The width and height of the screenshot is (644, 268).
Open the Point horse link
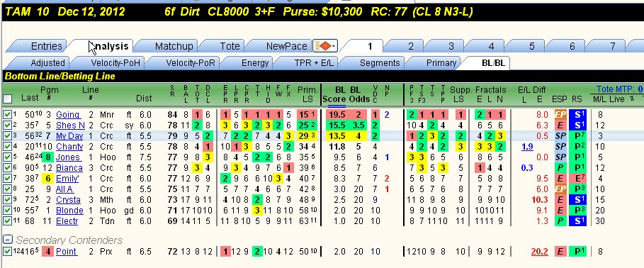(x=66, y=252)
